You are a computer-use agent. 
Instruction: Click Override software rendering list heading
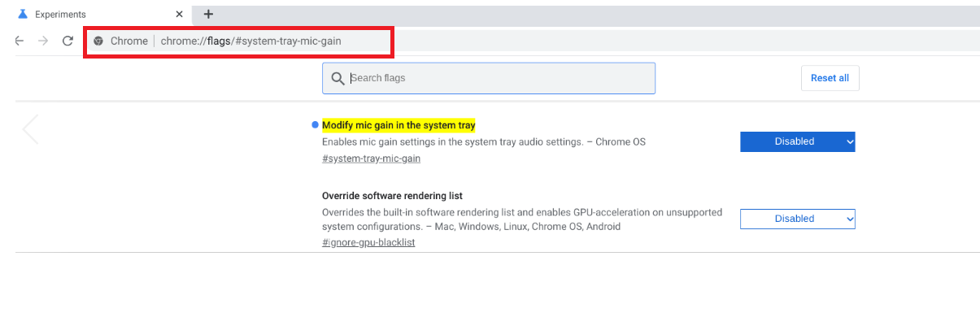(392, 196)
